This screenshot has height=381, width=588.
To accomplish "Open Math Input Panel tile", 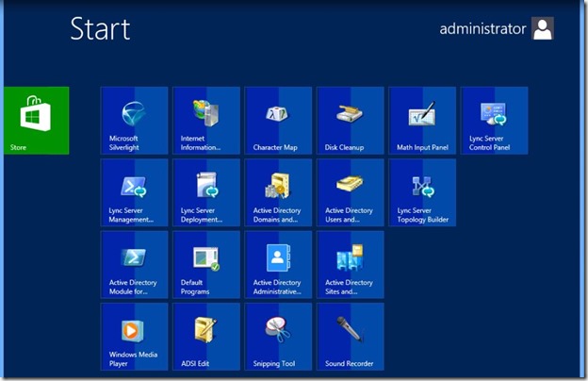I will 422,121.
